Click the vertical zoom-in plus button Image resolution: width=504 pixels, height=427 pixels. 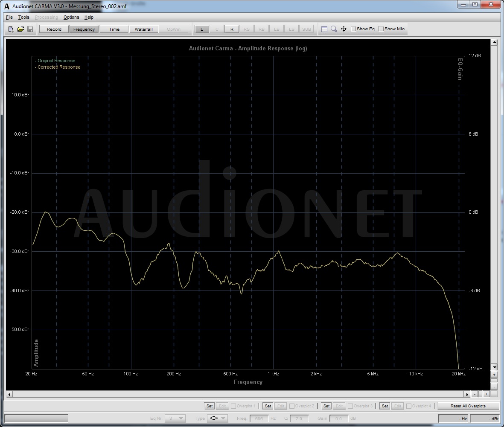pos(494,375)
